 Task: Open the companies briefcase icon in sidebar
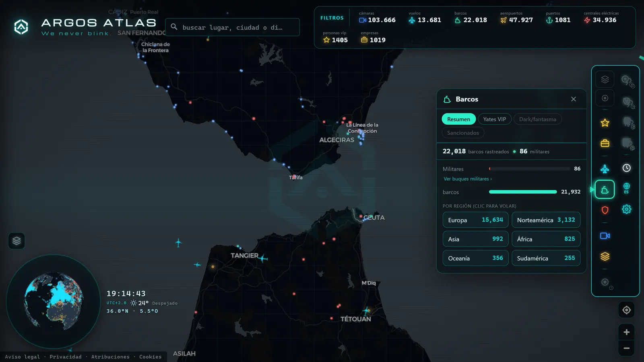click(x=605, y=143)
